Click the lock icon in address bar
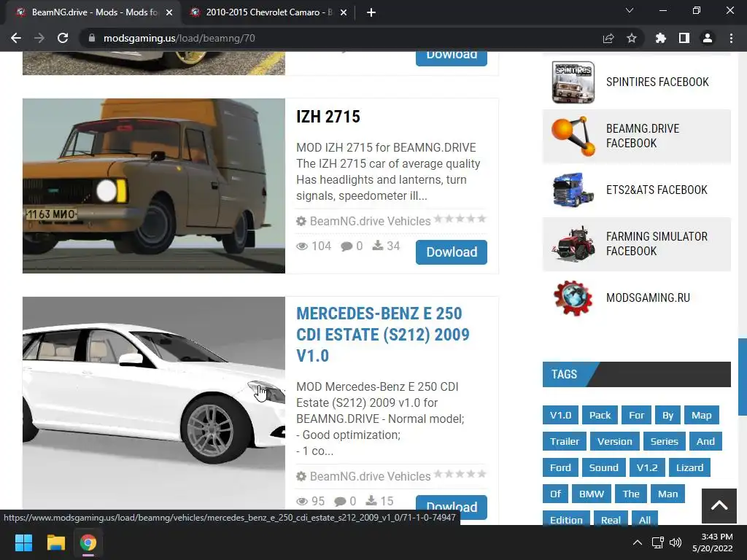The width and height of the screenshot is (747, 560). [x=92, y=38]
